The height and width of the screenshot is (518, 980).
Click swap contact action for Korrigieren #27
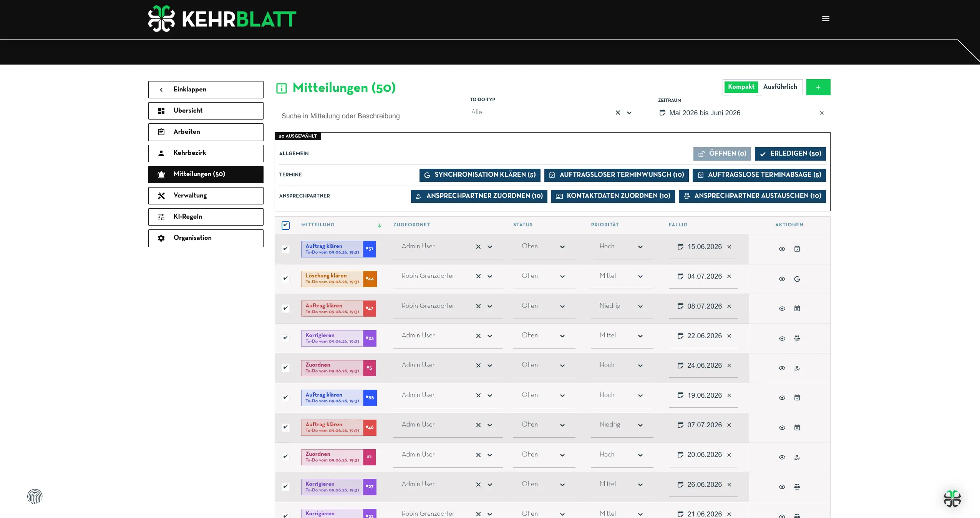point(797,486)
